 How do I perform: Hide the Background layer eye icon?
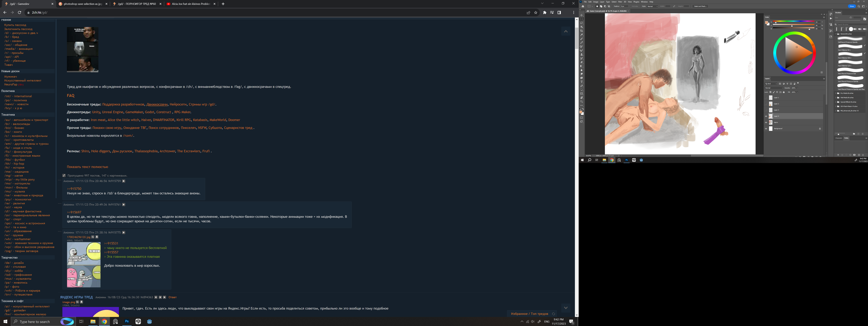point(766,129)
